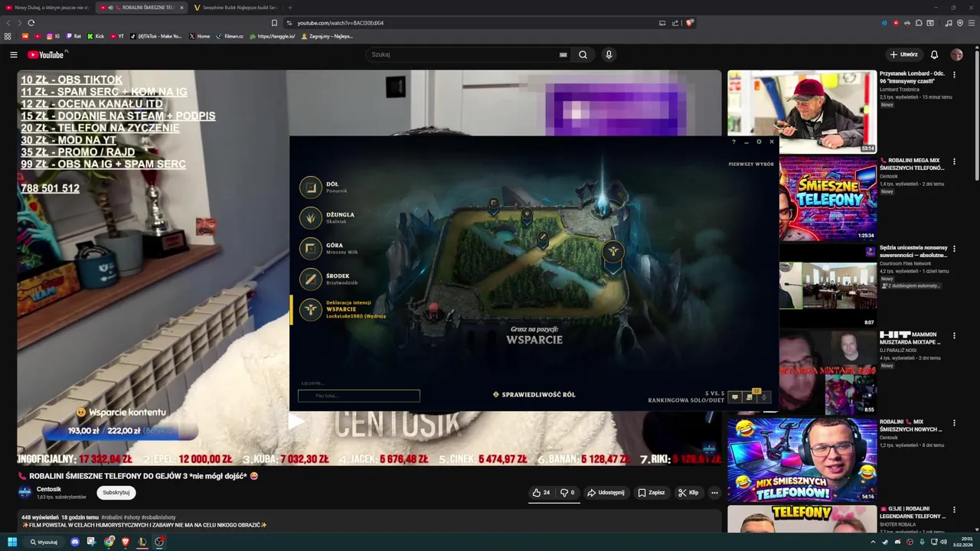The height and width of the screenshot is (551, 980).
Task: Open the Windows Start menu
Action: tap(12, 542)
